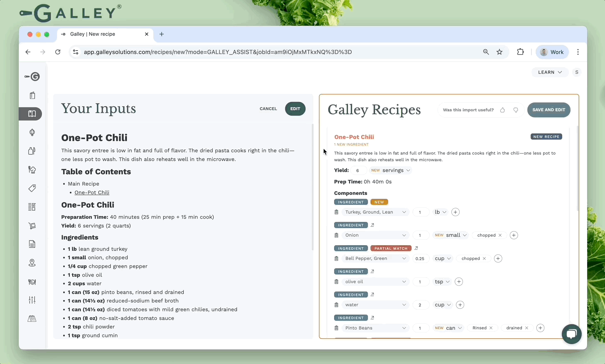The width and height of the screenshot is (605, 364).
Task: Edit the Bell Pepper quantity 0.25 field
Action: (421, 258)
